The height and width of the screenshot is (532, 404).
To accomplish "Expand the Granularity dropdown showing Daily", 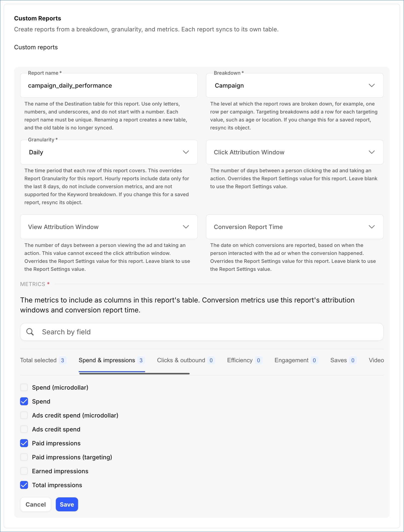I will [109, 152].
